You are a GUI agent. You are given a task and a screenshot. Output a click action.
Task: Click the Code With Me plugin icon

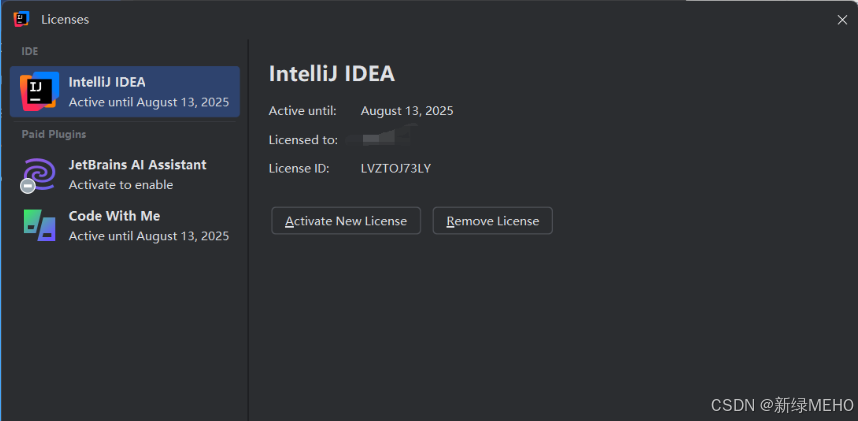coord(39,225)
